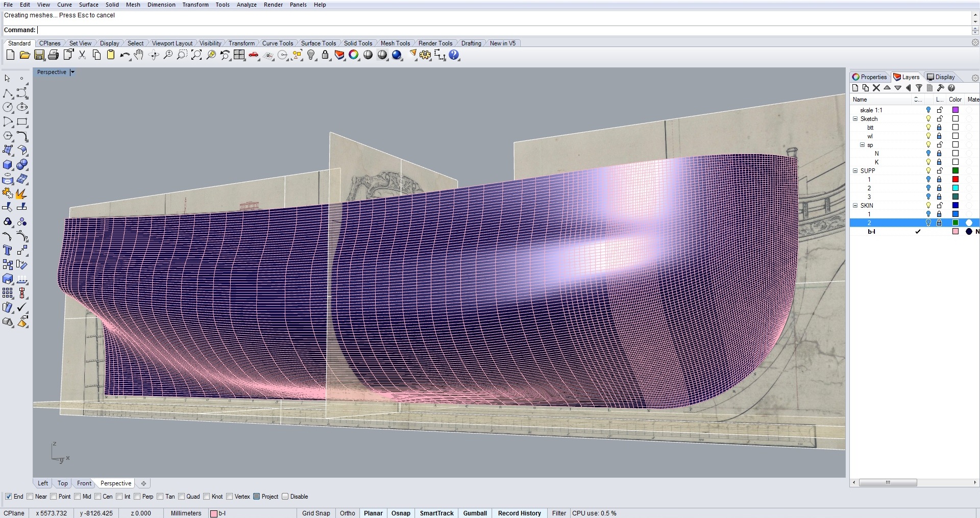Toggle visibility bulb of skale 1:1 layer
This screenshot has width=980, height=518.
[928, 110]
